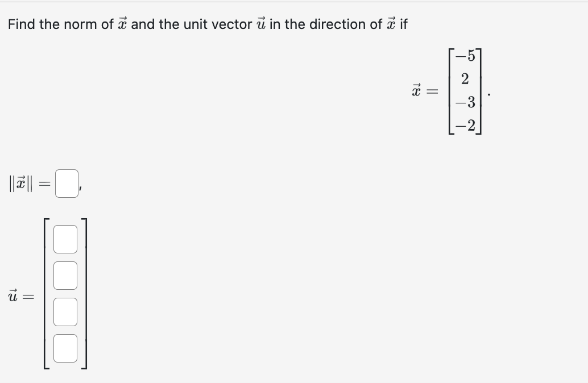Screen dimensions: 588x383
Task: Click the second component box of vector u
Action: [x=65, y=276]
